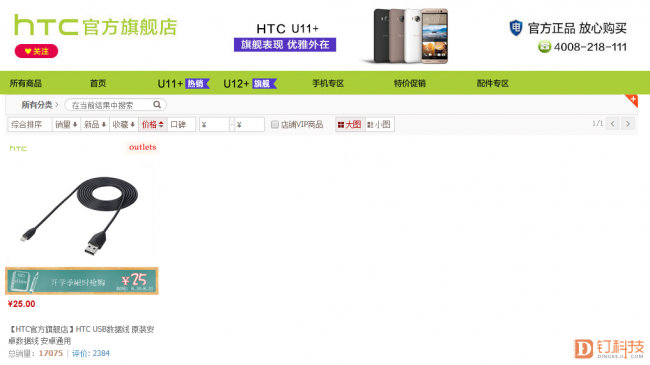Click the 1/1 page indicator
The height and width of the screenshot is (365, 650).
pyautogui.click(x=597, y=124)
